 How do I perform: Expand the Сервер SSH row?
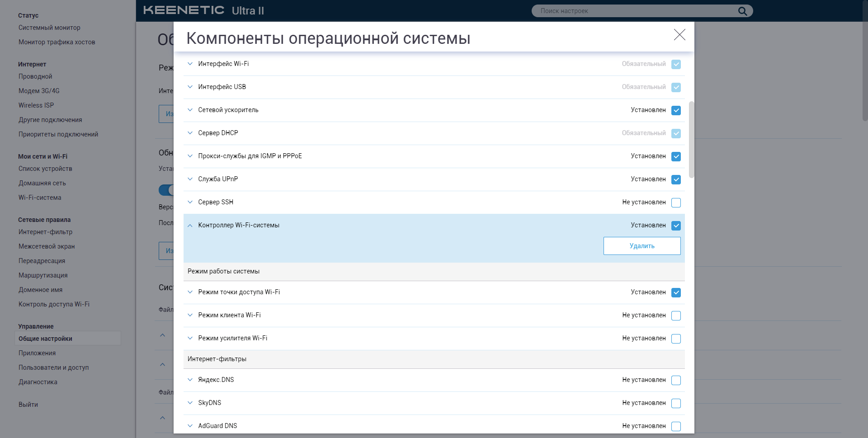(x=190, y=202)
